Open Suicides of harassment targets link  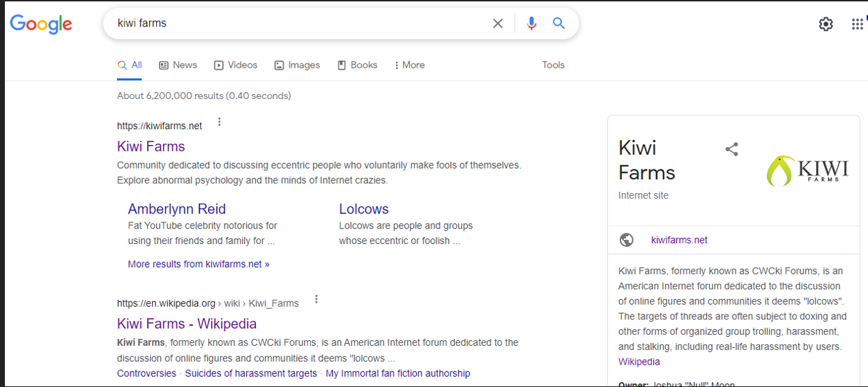[x=251, y=373]
